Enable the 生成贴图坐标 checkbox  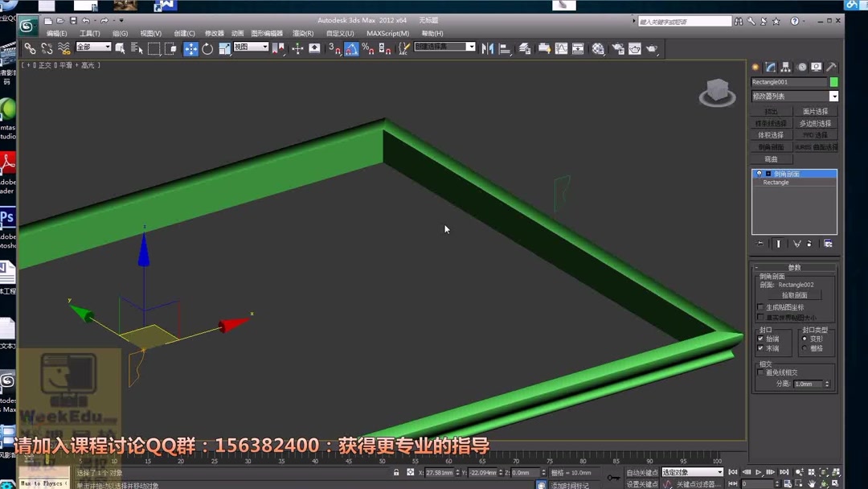pyautogui.click(x=759, y=306)
